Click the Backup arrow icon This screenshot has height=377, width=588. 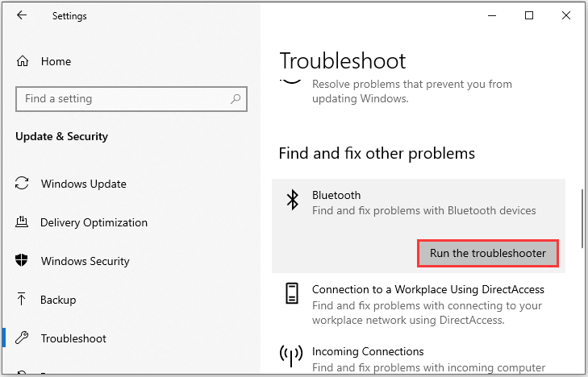(23, 300)
